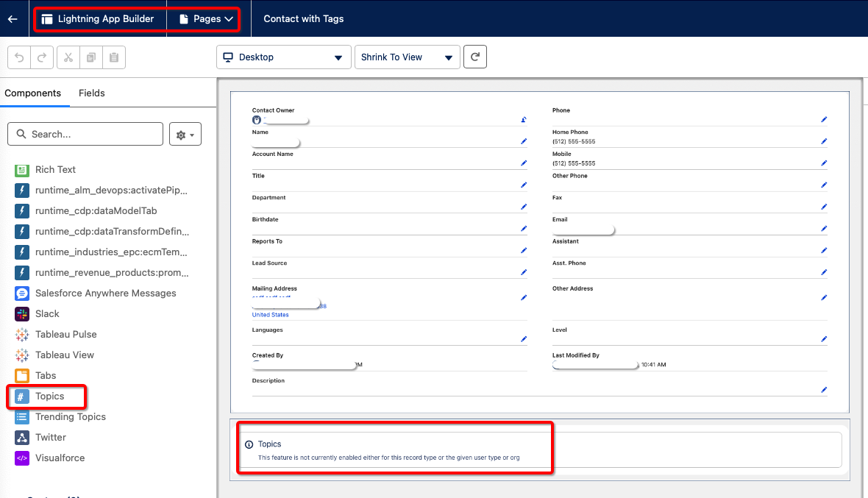Select the Components tab

coord(32,93)
